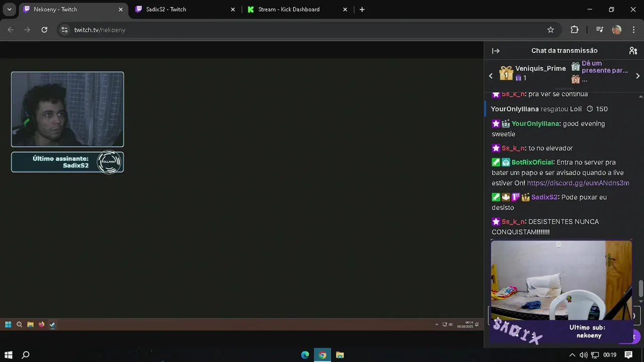Viewport: 644px width, 362px height.
Task: Open Windows taskbar search
Action: coord(26,355)
